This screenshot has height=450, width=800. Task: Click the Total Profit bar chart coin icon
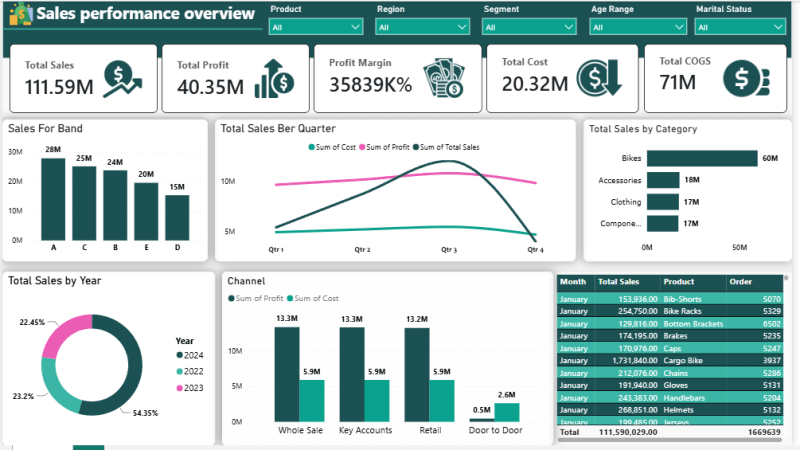(x=274, y=79)
